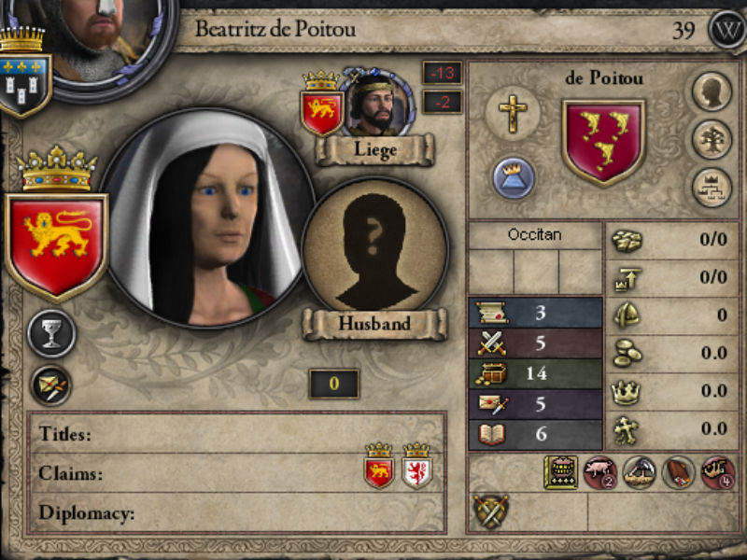The height and width of the screenshot is (560, 747).
Task: Open the dynasty silhouette head icon
Action: point(712,91)
